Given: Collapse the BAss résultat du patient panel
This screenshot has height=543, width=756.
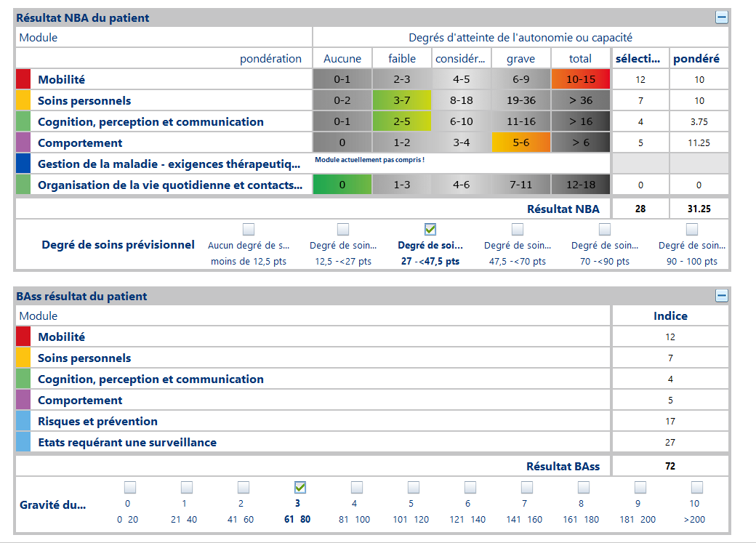Looking at the screenshot, I should point(721,296).
